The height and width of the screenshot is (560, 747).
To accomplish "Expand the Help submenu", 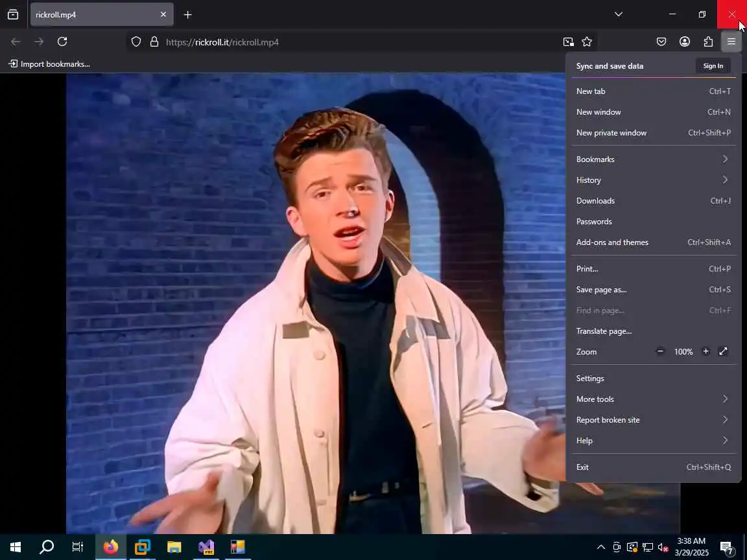I will [653, 441].
